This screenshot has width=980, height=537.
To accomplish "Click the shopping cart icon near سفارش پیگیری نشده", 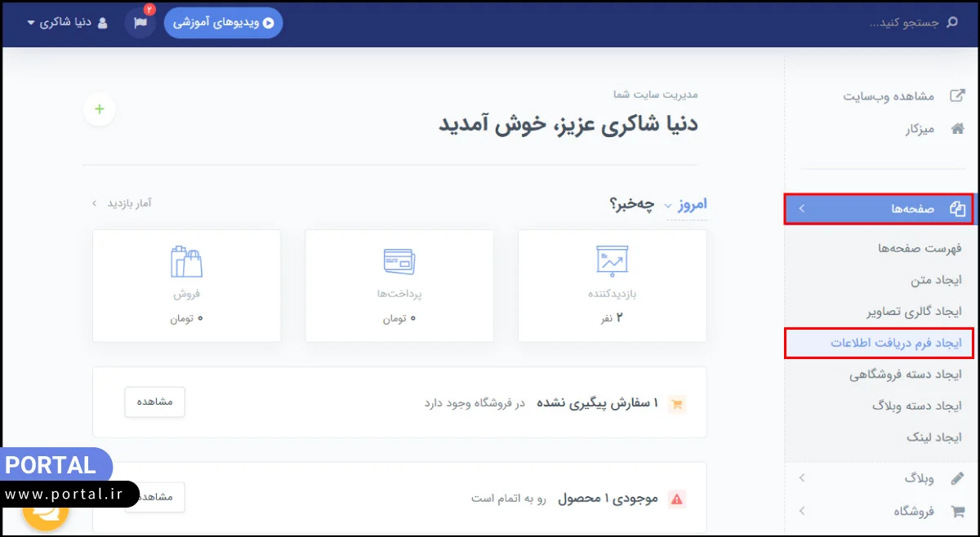I will click(676, 402).
